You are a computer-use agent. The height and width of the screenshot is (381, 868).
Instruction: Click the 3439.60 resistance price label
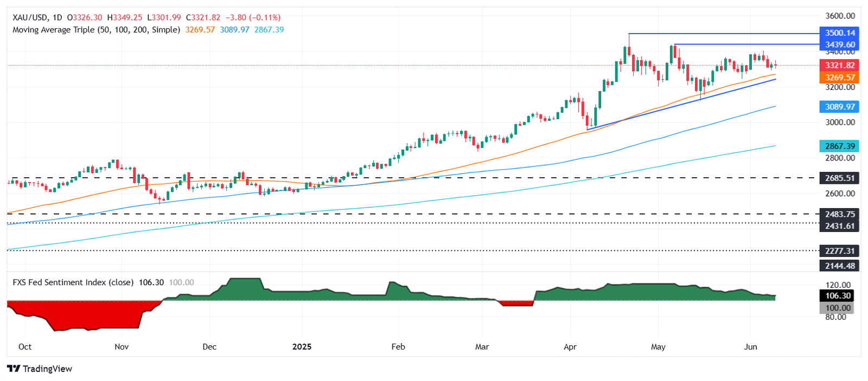(839, 44)
